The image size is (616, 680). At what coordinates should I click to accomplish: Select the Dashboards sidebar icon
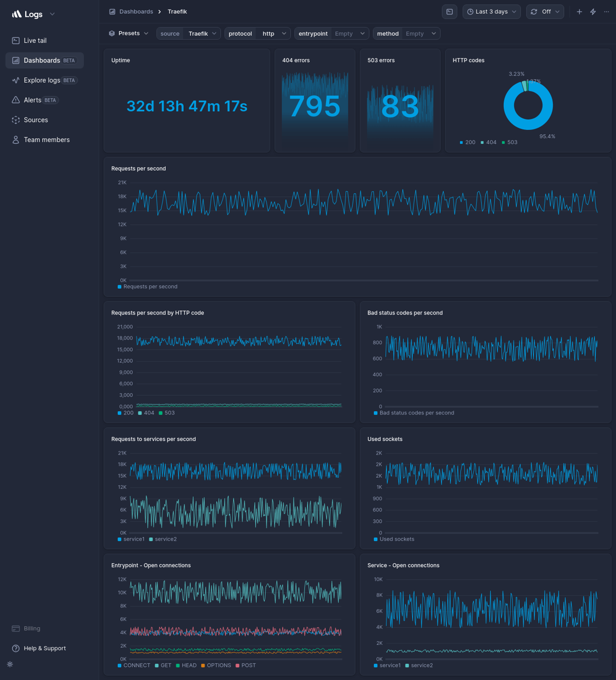point(16,60)
